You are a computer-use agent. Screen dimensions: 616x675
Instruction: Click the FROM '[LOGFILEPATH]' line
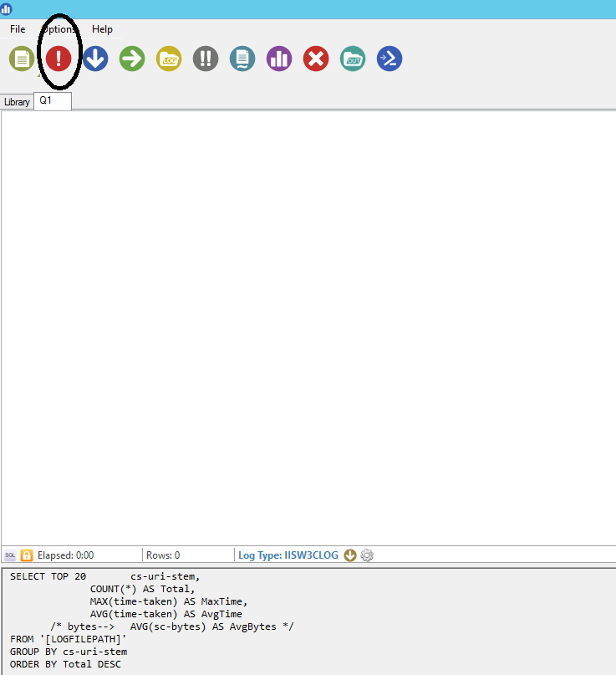click(x=69, y=639)
